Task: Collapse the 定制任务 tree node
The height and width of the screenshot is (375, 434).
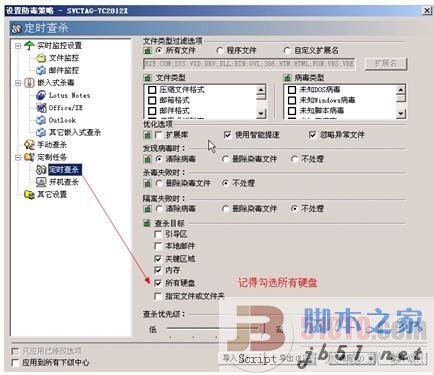Action: tap(18, 157)
